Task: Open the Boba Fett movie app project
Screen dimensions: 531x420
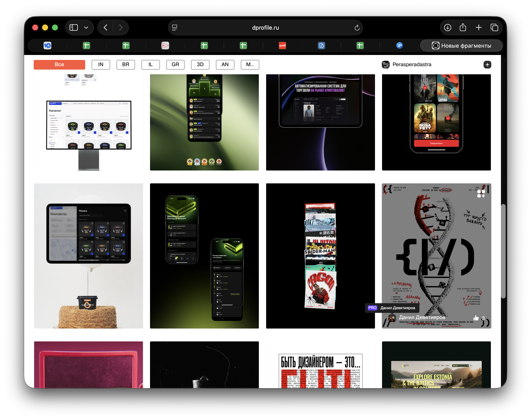Action: (x=436, y=122)
